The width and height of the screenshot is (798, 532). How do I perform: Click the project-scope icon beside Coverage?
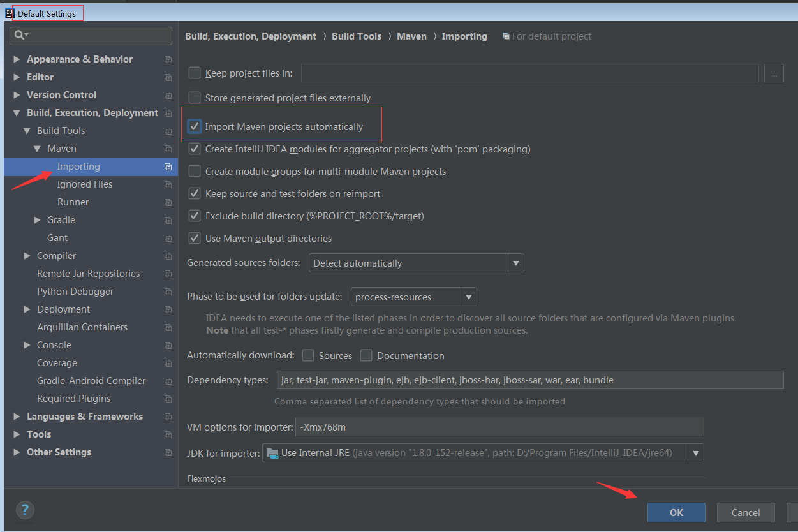pyautogui.click(x=168, y=363)
